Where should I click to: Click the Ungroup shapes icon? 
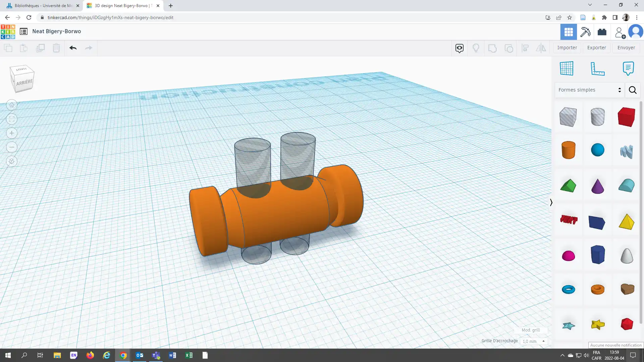[509, 48]
